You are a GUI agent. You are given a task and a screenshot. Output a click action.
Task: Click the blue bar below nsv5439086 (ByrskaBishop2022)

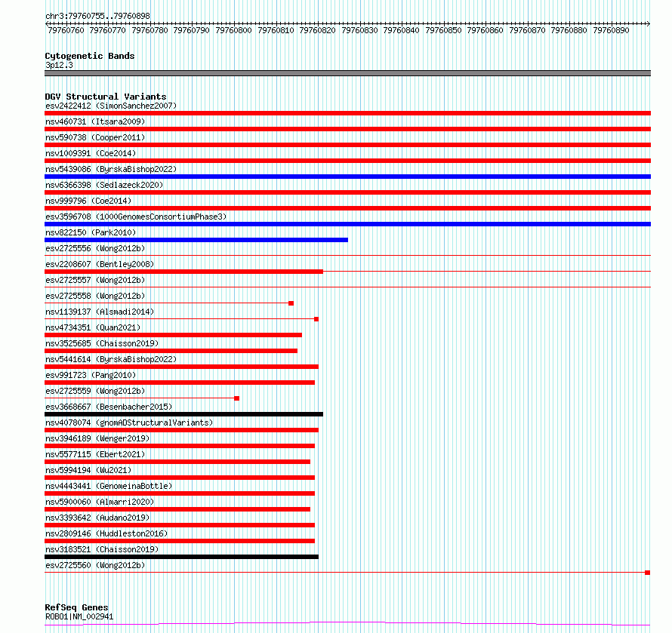(x=347, y=177)
